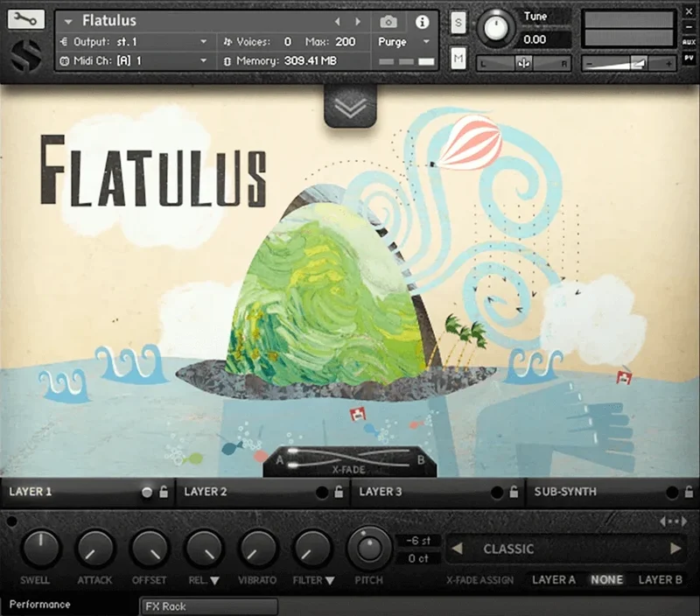Click LAYER 1 lock icon
The image size is (700, 616).
[x=164, y=492]
